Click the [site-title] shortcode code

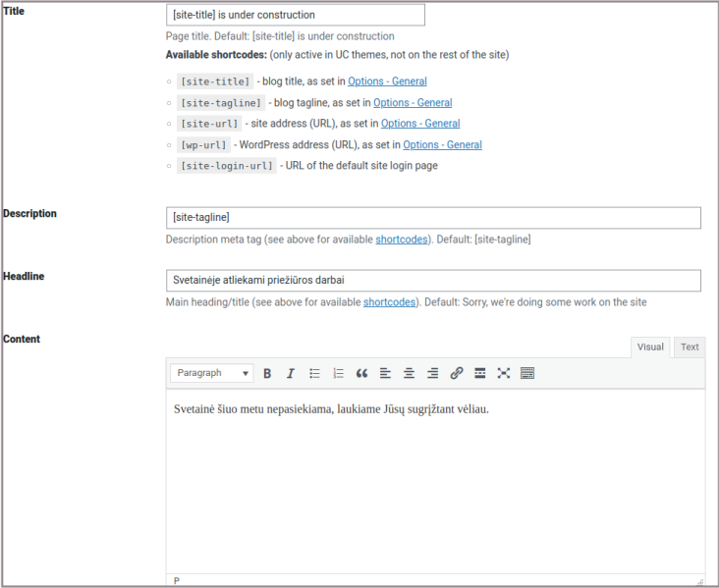pyautogui.click(x=215, y=81)
